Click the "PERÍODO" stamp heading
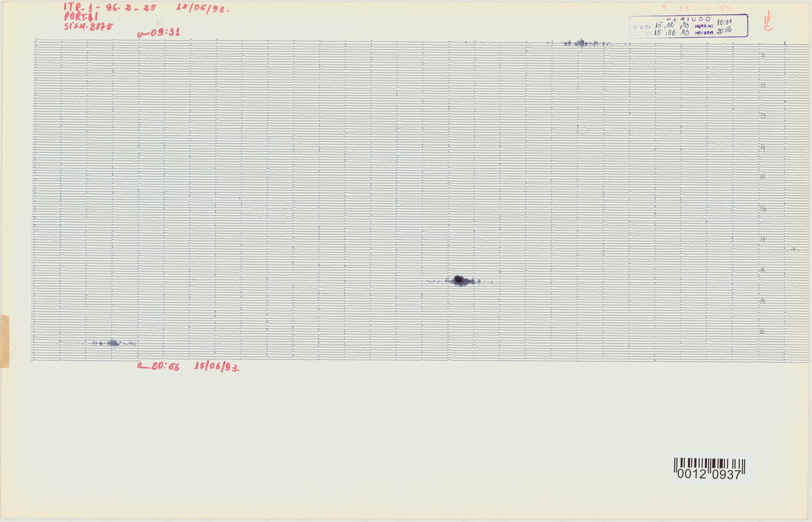The image size is (812, 522). [689, 19]
